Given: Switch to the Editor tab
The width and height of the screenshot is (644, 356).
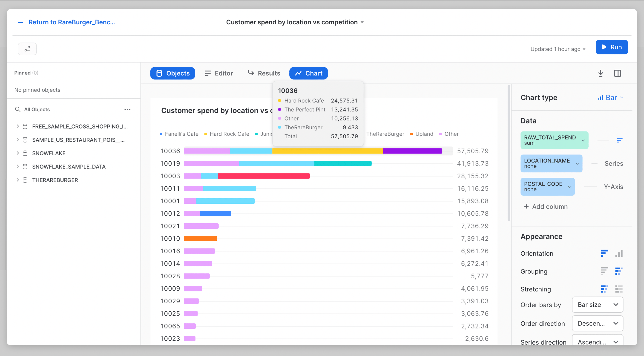Looking at the screenshot, I should pyautogui.click(x=219, y=73).
